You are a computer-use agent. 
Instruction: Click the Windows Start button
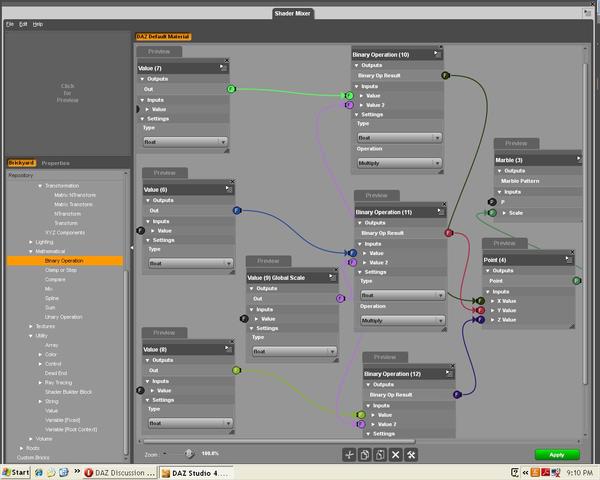coord(16,472)
